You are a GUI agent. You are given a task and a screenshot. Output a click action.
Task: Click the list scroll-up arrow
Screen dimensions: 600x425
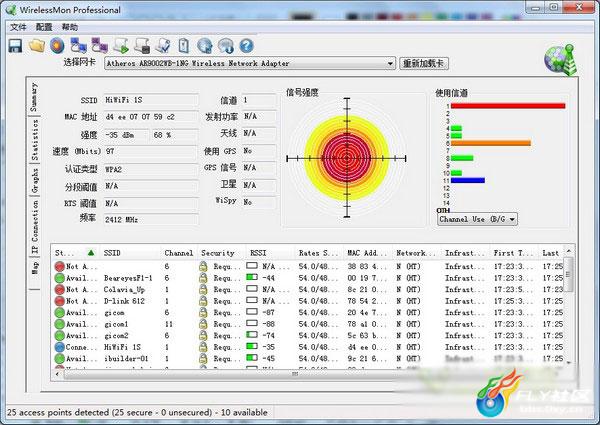click(569, 251)
